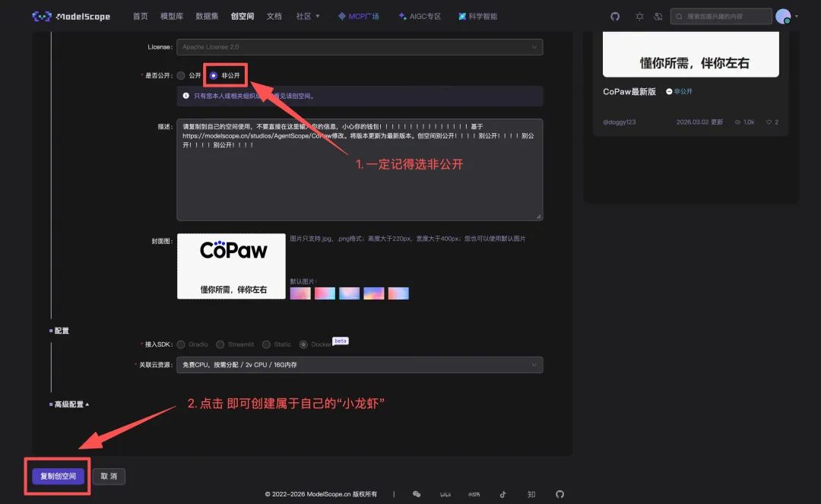Click the ModelScope logo
The width and height of the screenshot is (821, 504).
[71, 16]
